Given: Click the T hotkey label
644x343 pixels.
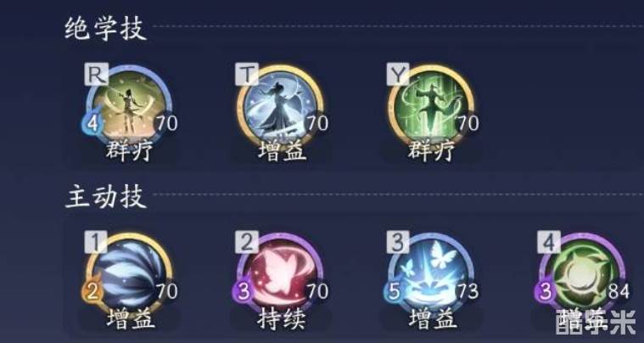Looking at the screenshot, I should 247,74.
